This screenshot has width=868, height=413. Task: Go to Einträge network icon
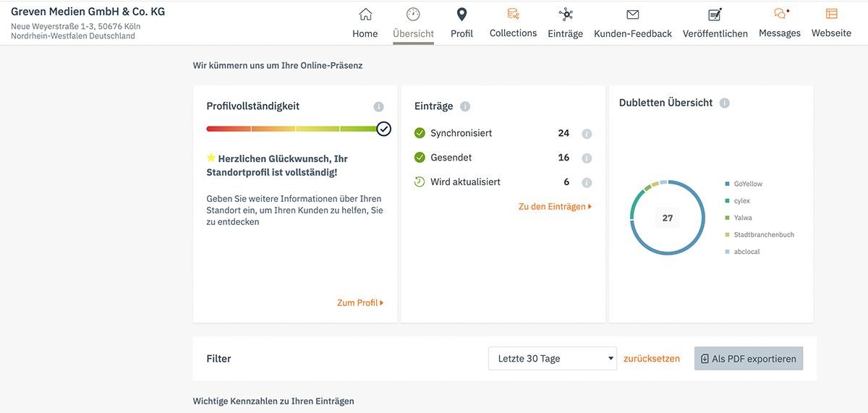[x=565, y=15]
